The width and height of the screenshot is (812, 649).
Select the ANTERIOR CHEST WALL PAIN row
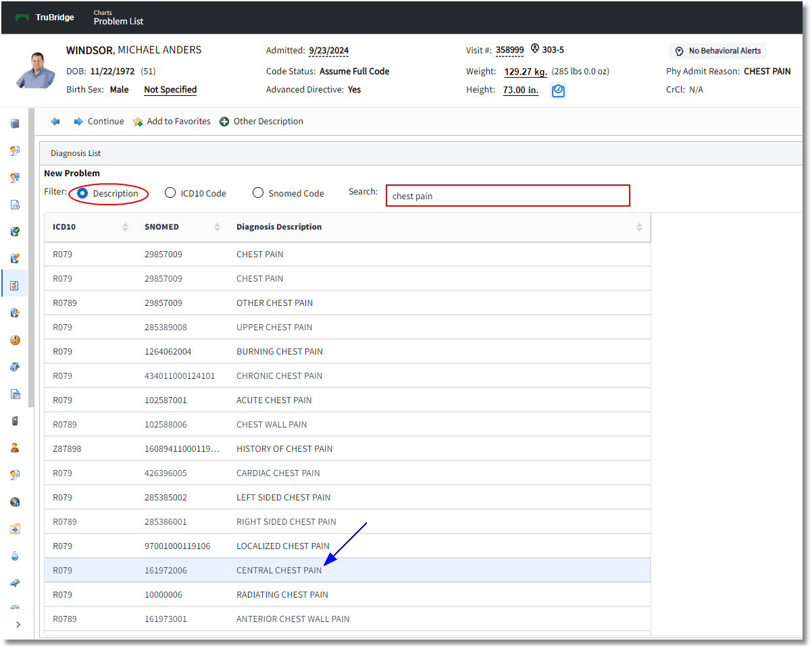point(347,619)
